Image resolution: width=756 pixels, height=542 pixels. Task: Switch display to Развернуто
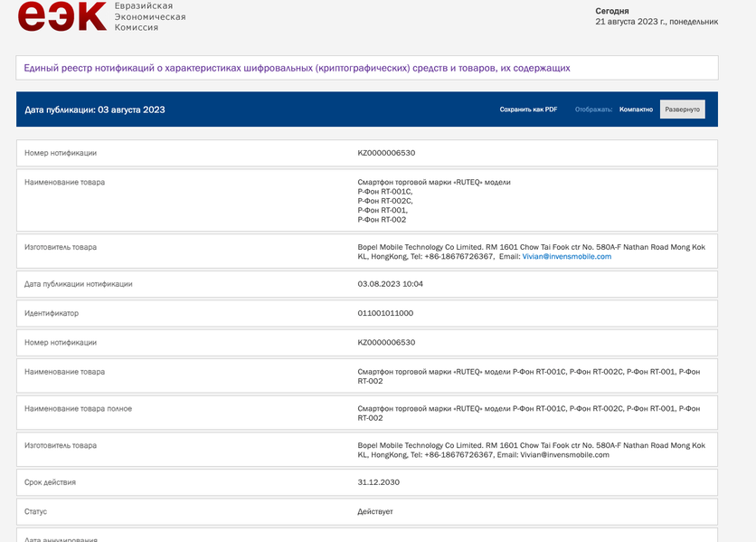(x=682, y=109)
